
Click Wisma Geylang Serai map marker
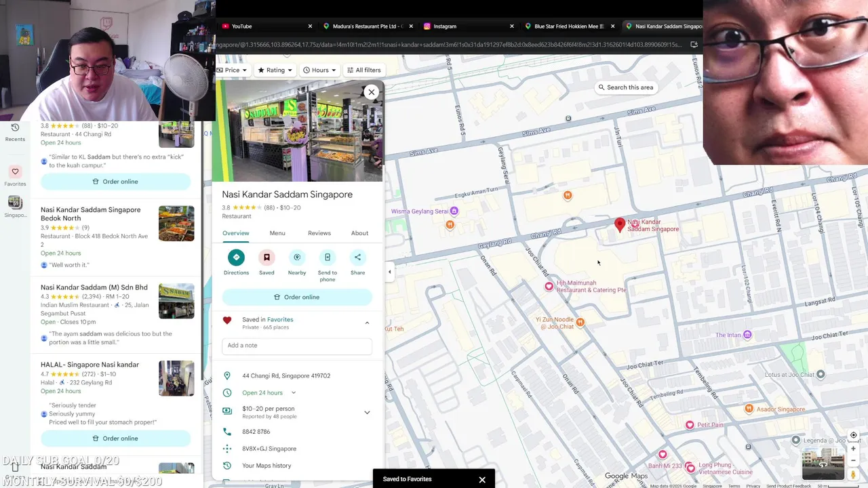tap(454, 211)
